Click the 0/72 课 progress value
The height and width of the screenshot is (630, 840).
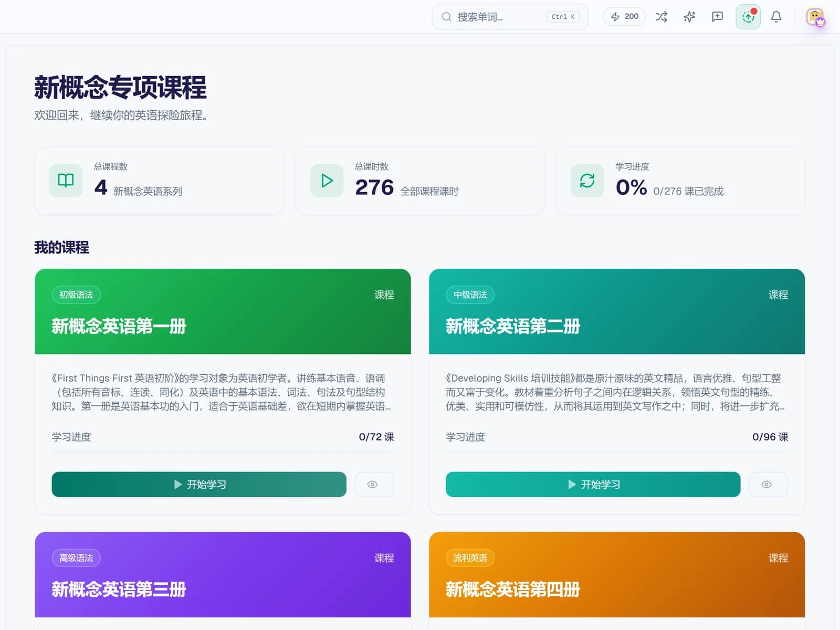(x=376, y=437)
